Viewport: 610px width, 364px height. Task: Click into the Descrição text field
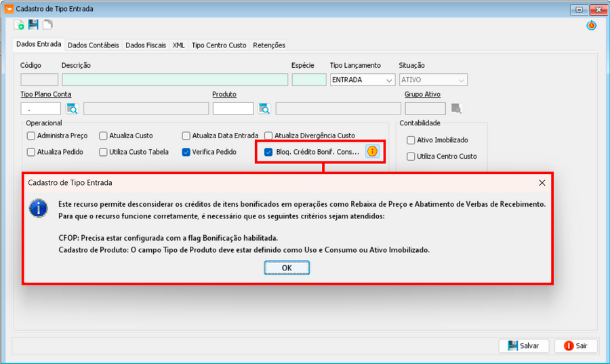pos(175,80)
